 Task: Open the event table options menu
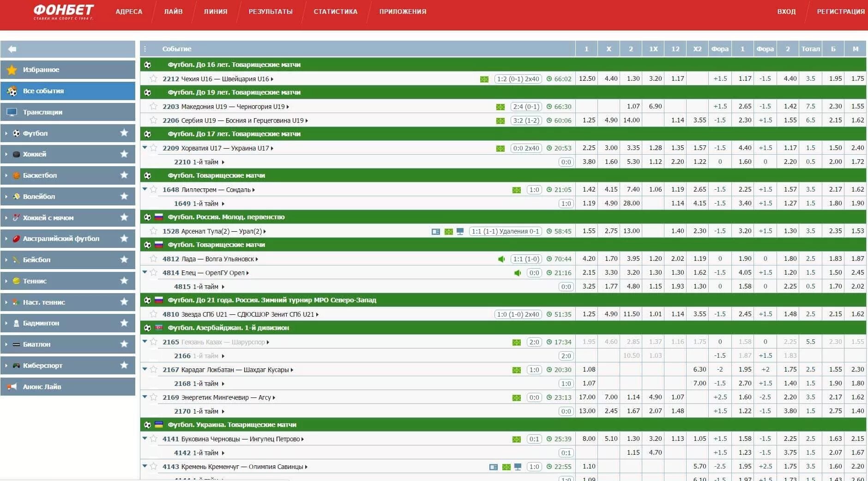coord(145,49)
